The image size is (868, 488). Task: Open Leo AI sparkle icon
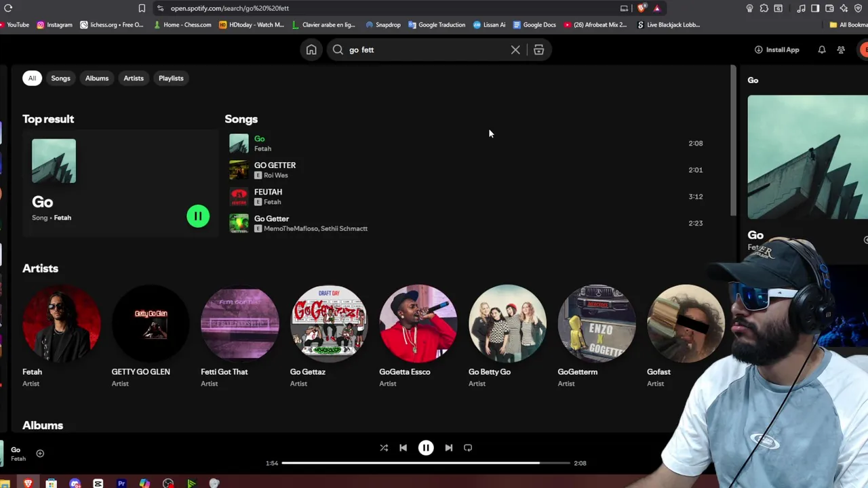[x=844, y=8]
